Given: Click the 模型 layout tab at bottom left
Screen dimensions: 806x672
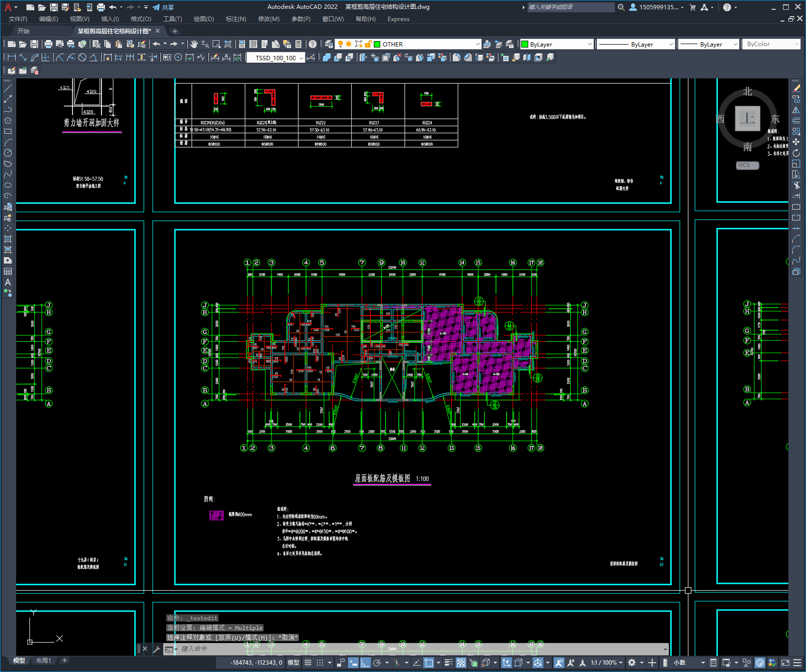Looking at the screenshot, I should pos(19,660).
